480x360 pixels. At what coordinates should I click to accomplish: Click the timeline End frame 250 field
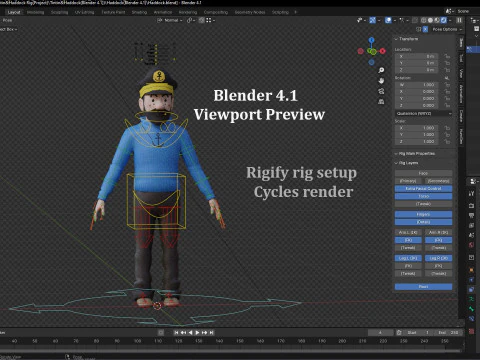449,333
